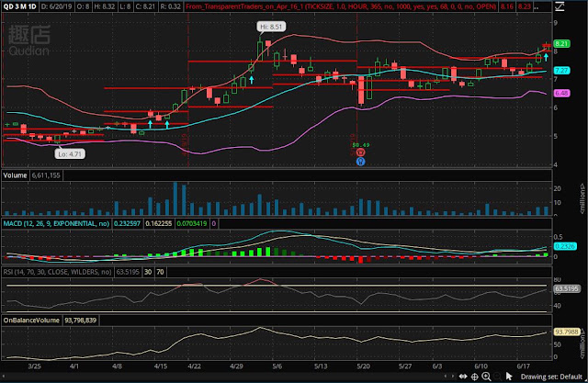Click the 93,798,839 OnBalanceVolume value
Viewport: 588px width, 383px height.
(80, 320)
